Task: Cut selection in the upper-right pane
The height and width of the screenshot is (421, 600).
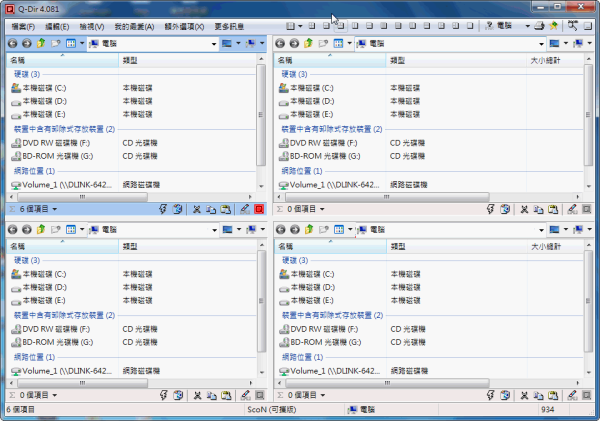Action: pyautogui.click(x=524, y=209)
